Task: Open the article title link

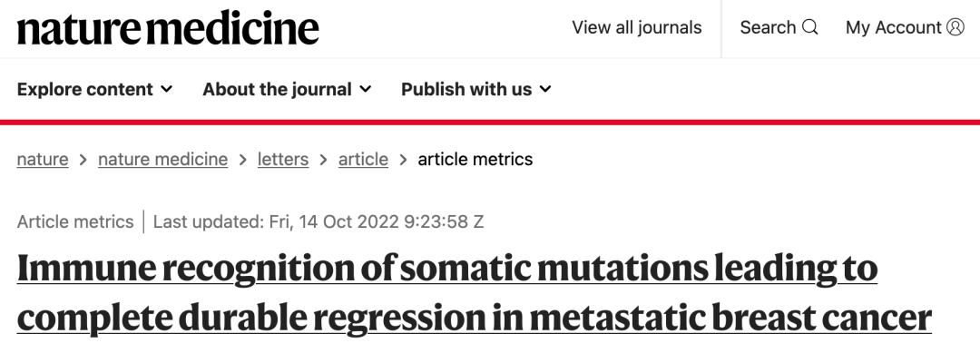Action: click(x=474, y=294)
